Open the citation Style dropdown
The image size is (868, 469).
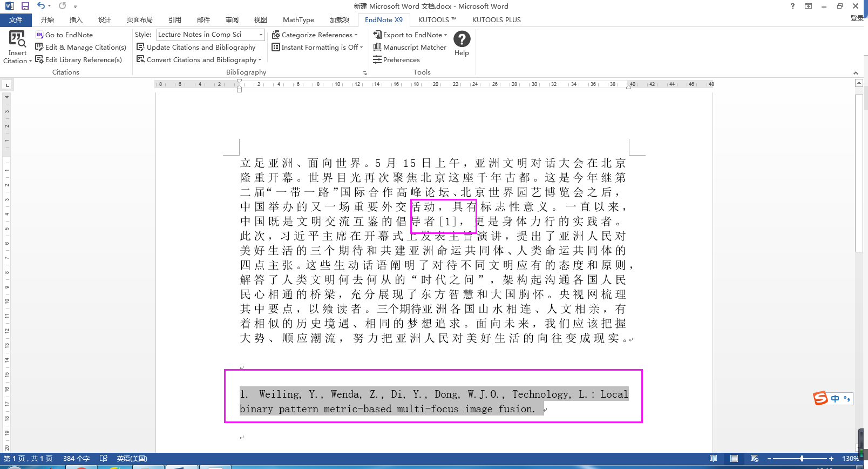click(x=261, y=35)
